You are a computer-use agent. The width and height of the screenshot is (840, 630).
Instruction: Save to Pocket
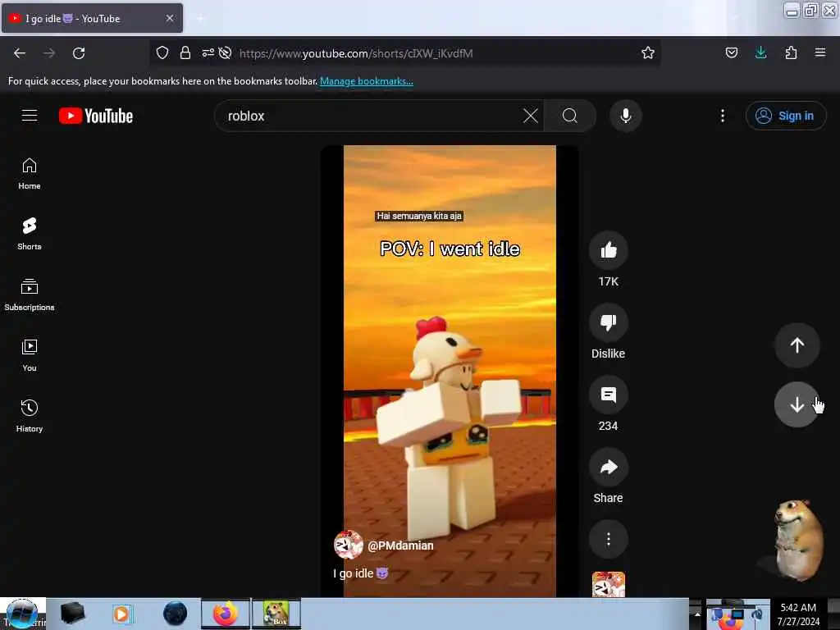tap(731, 52)
